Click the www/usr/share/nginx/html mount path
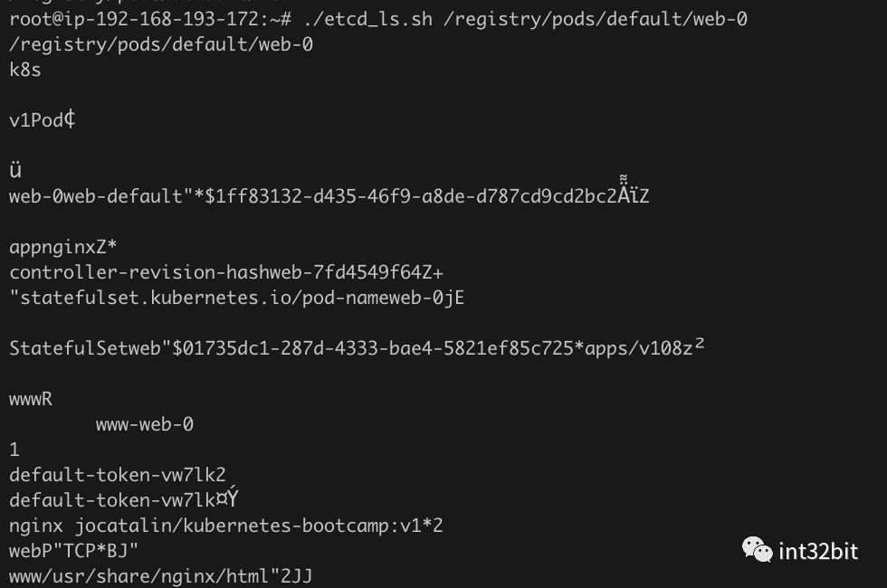 click(136, 576)
